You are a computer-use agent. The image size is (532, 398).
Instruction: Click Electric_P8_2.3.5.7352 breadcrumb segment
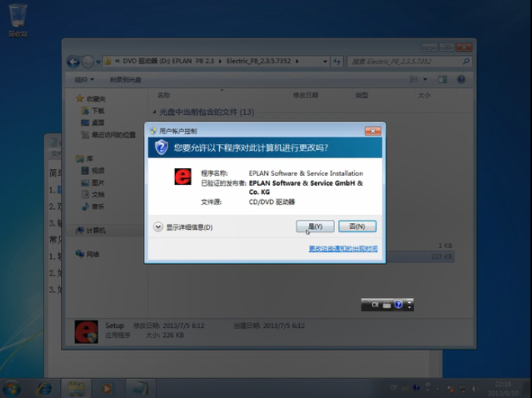click(259, 61)
